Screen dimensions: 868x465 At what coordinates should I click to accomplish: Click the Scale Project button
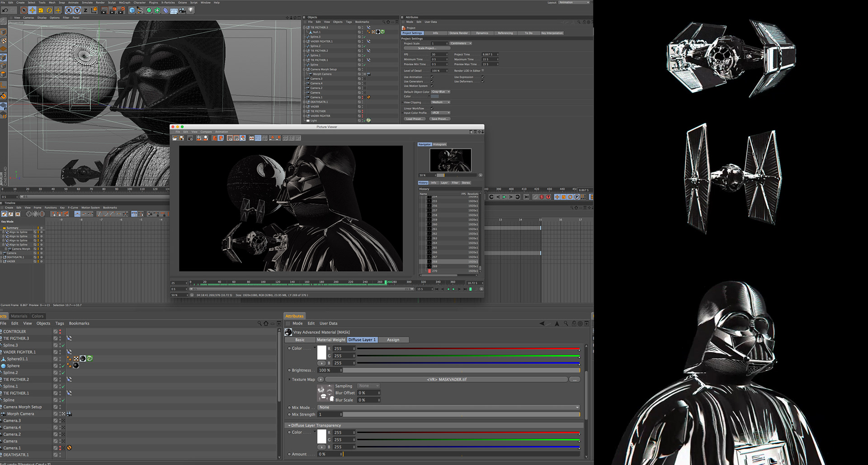click(x=427, y=48)
